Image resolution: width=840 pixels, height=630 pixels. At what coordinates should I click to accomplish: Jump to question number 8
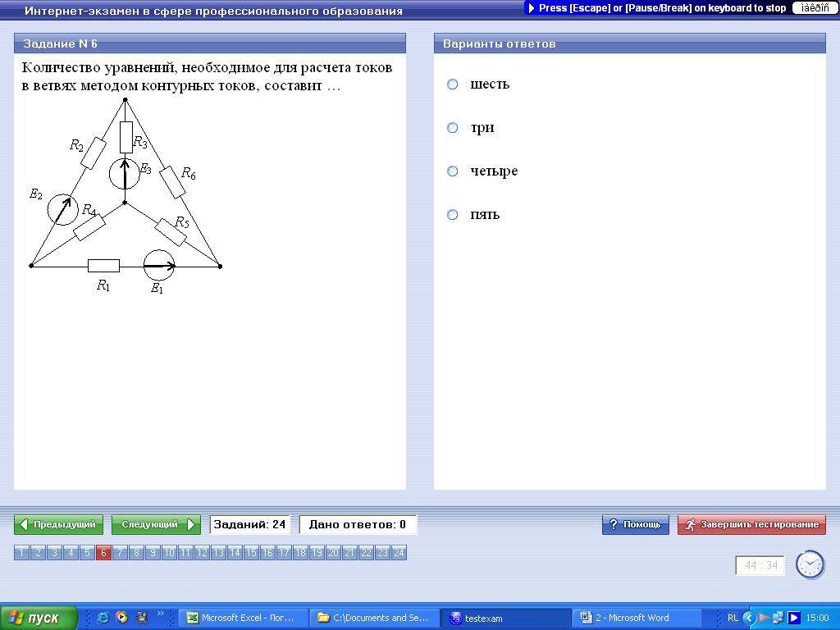click(x=137, y=552)
